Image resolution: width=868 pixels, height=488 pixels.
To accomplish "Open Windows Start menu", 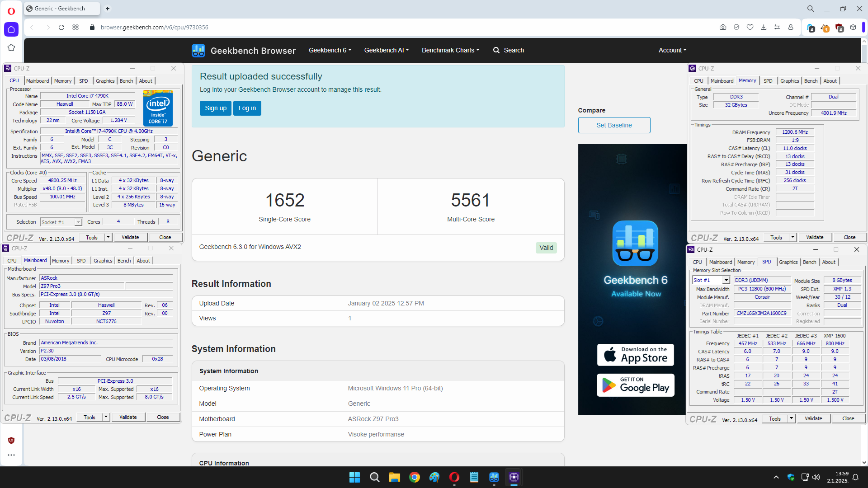I will click(354, 477).
